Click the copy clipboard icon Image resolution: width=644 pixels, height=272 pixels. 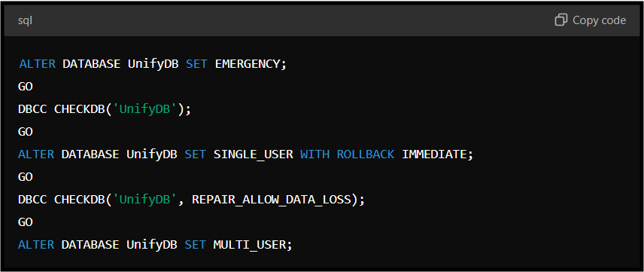tap(560, 20)
